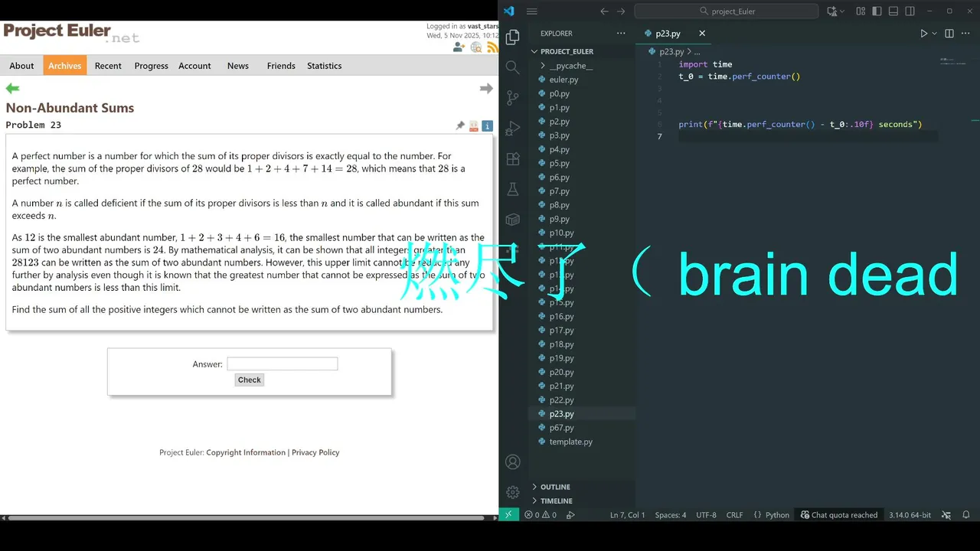The height and width of the screenshot is (551, 980).
Task: Open Archives tab on Project Euler
Action: [x=65, y=66]
